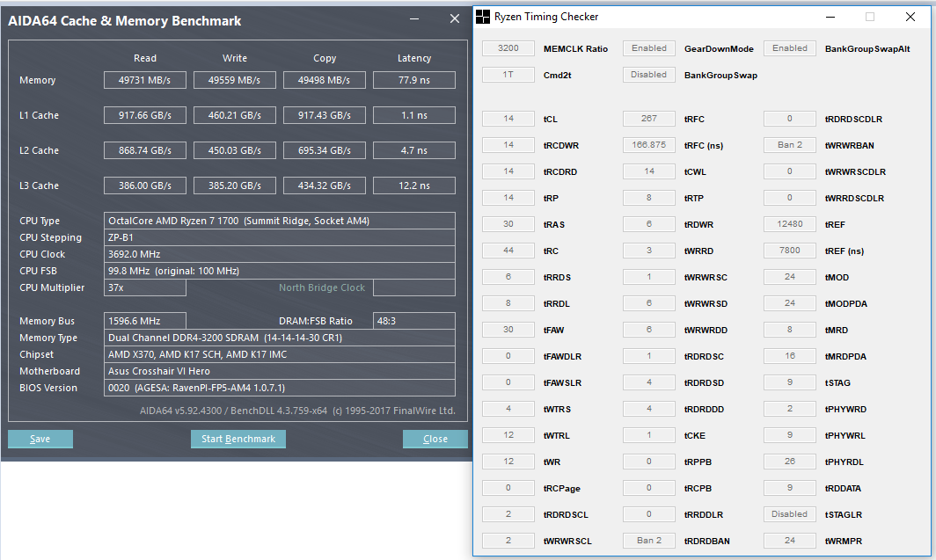
Task: Click Motherboard Asus Crosshair VI Hero field
Action: click(x=280, y=371)
